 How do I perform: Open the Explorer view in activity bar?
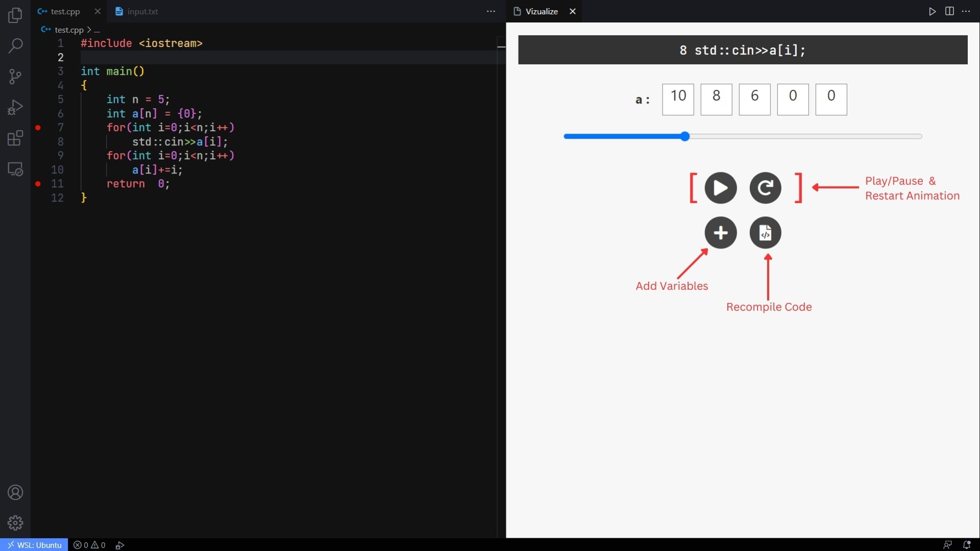point(15,15)
